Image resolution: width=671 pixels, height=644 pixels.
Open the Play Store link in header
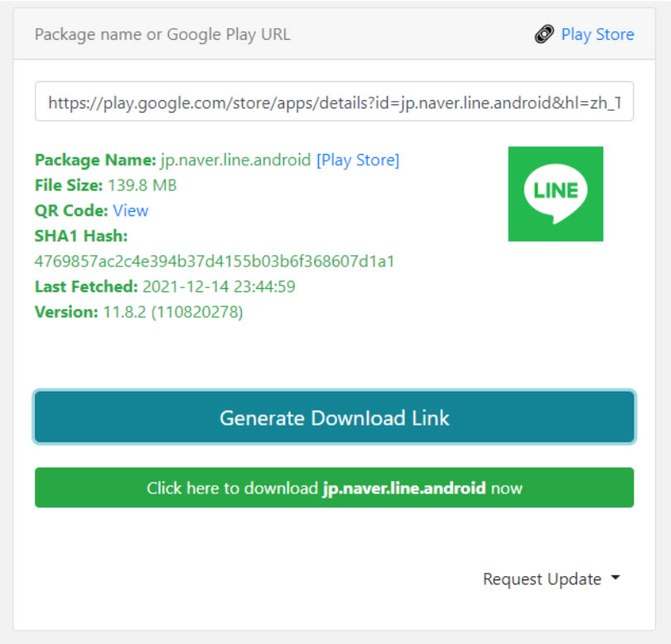coord(597,34)
